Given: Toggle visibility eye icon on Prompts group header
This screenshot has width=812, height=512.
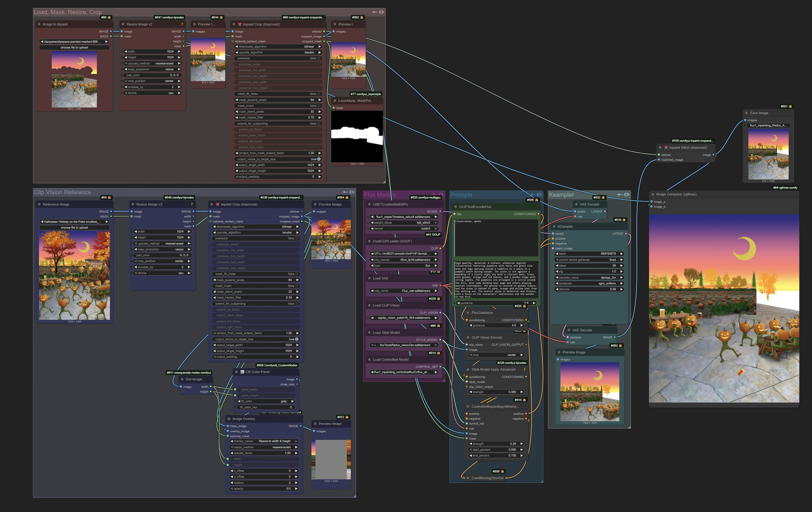Looking at the screenshot, I should click(x=538, y=194).
